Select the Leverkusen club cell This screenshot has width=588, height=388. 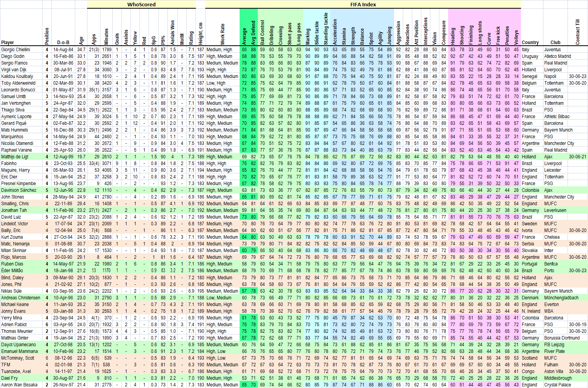(556, 210)
